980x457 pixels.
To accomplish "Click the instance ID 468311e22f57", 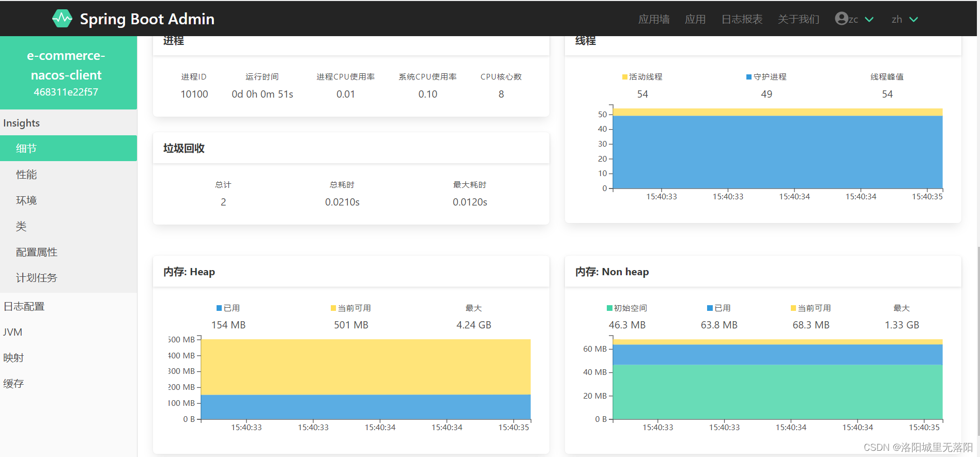I will coord(66,92).
